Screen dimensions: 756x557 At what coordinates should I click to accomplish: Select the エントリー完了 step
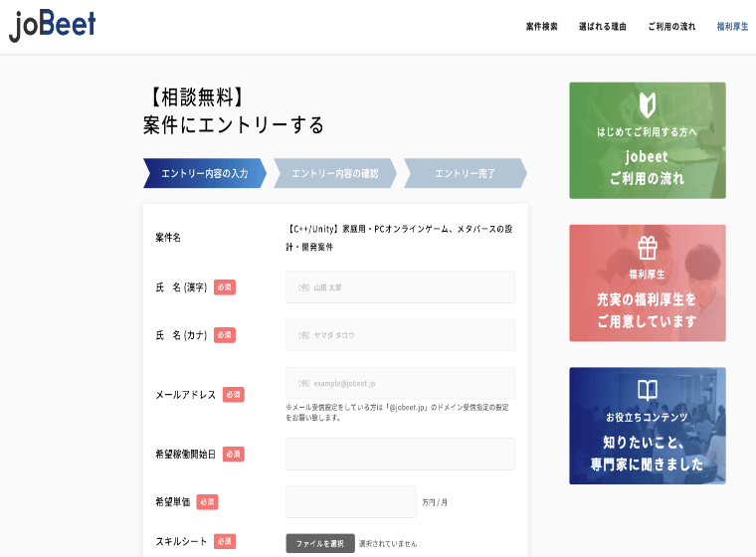tap(466, 173)
